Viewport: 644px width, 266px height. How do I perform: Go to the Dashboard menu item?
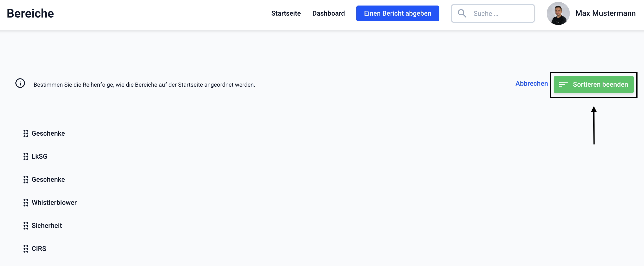pos(328,13)
